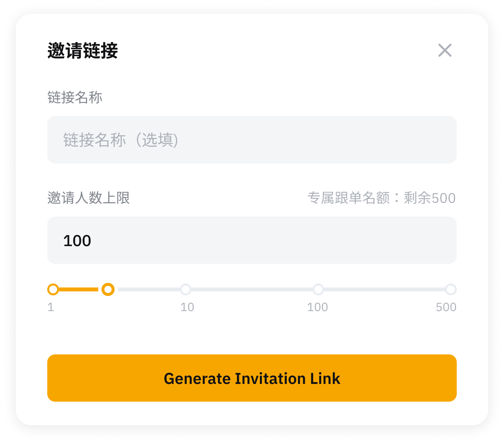Focus the invite limit field showing 100

(x=252, y=240)
